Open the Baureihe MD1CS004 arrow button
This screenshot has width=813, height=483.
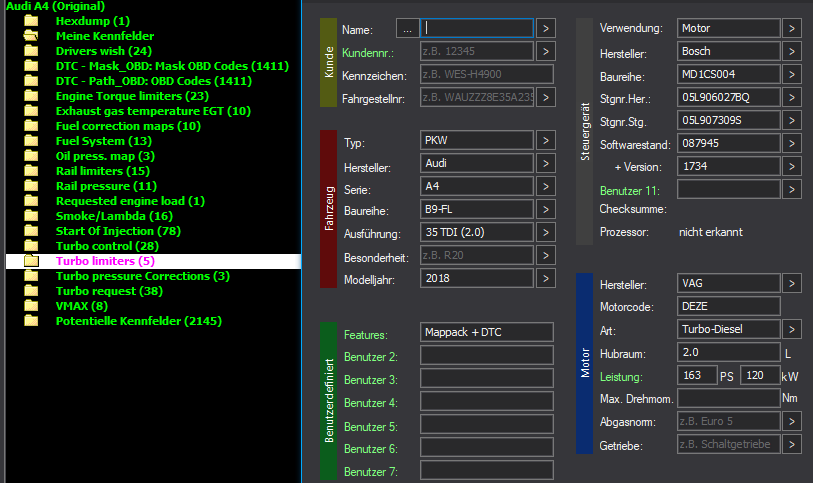click(792, 74)
